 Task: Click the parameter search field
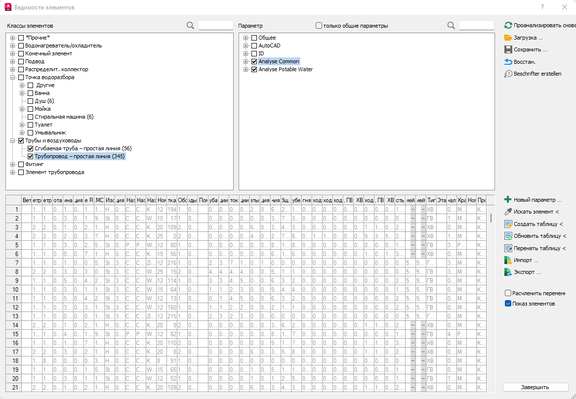[476, 25]
